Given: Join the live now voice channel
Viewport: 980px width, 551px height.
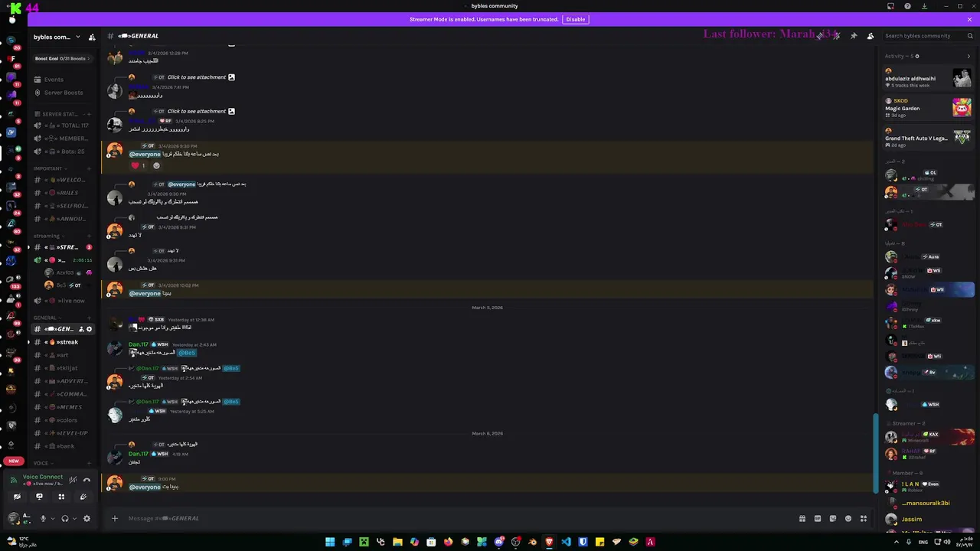Looking at the screenshot, I should tap(63, 301).
